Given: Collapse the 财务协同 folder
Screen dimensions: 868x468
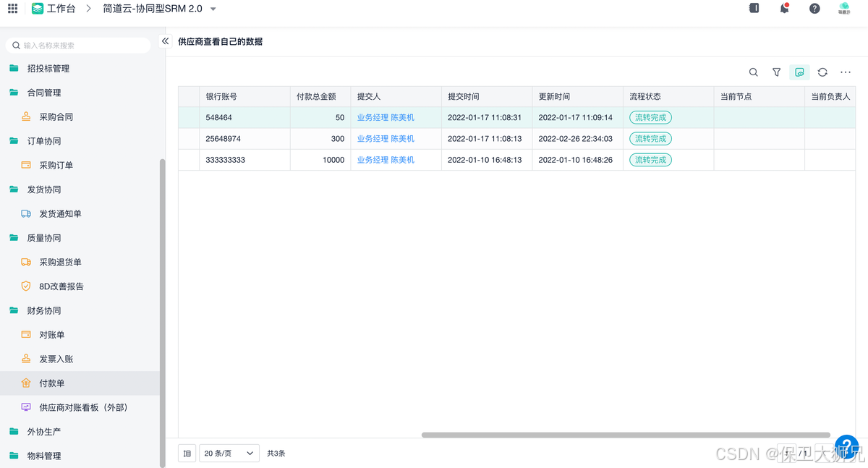Looking at the screenshot, I should [14, 310].
